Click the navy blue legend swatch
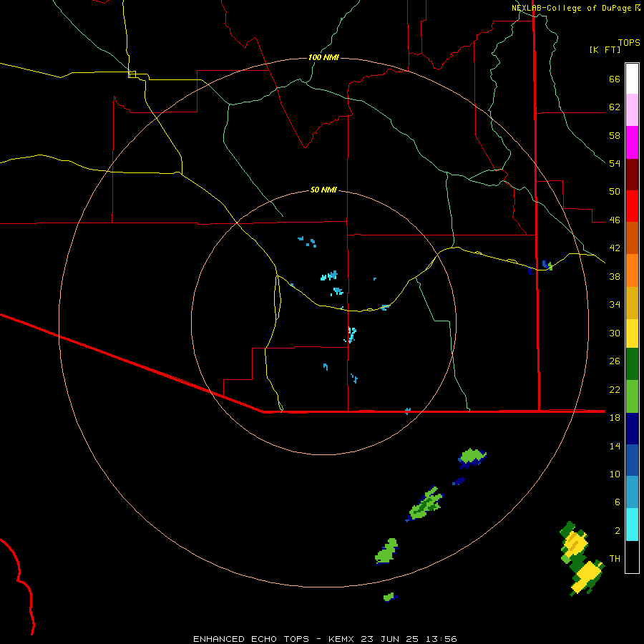 tap(632, 429)
